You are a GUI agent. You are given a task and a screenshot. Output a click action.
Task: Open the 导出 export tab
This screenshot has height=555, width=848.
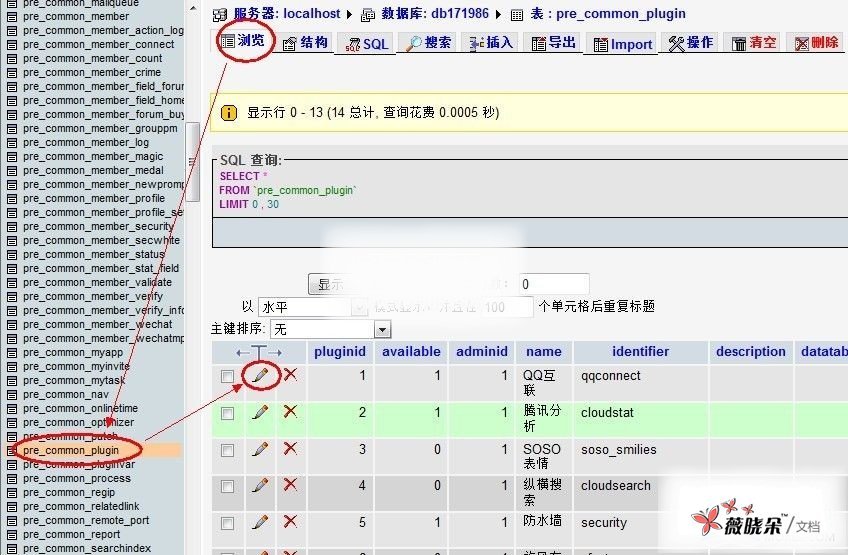(553, 43)
